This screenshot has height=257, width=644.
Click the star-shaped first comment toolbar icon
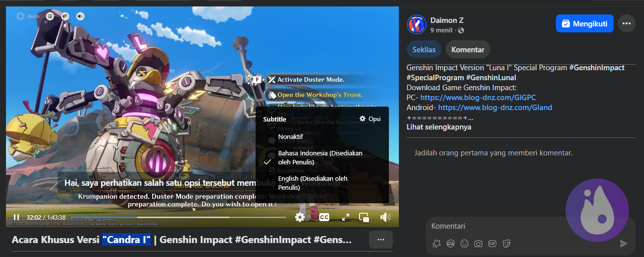point(436,244)
